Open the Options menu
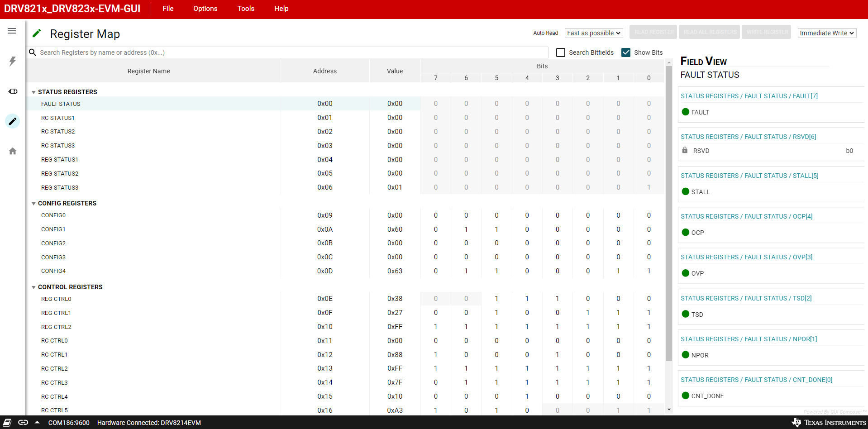868x429 pixels. pos(205,9)
